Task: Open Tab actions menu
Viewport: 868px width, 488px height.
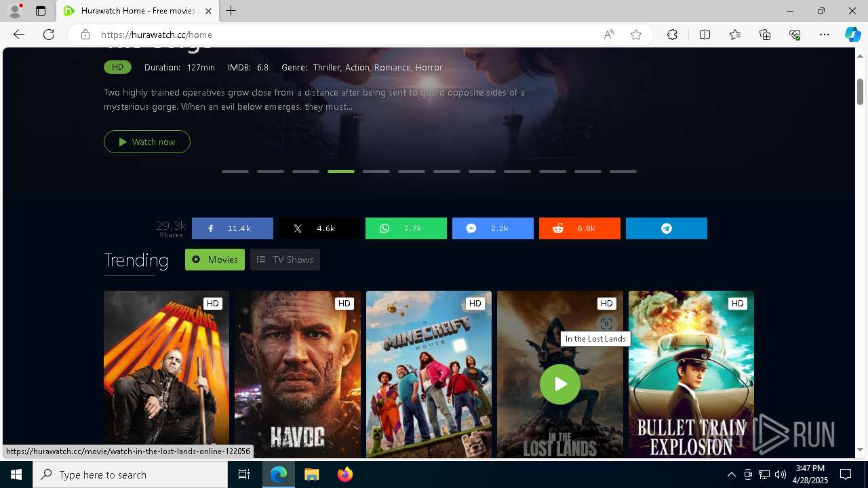Action: pos(41,11)
